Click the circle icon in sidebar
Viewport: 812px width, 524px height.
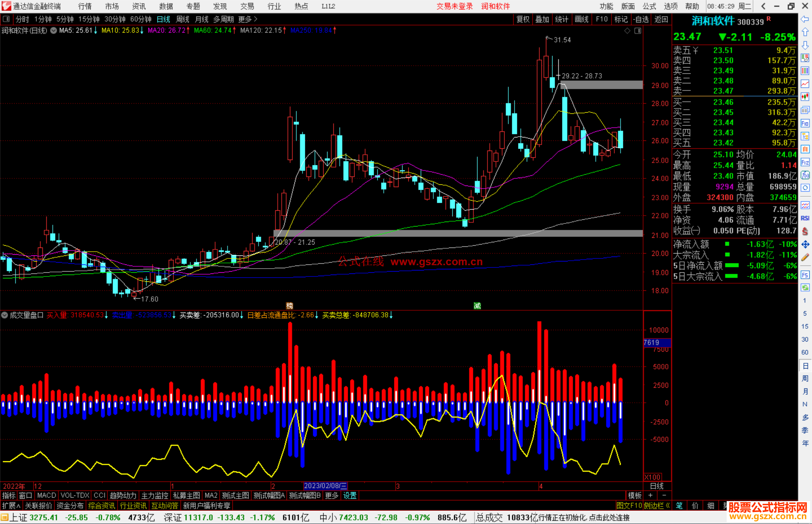pyautogui.click(x=805, y=188)
